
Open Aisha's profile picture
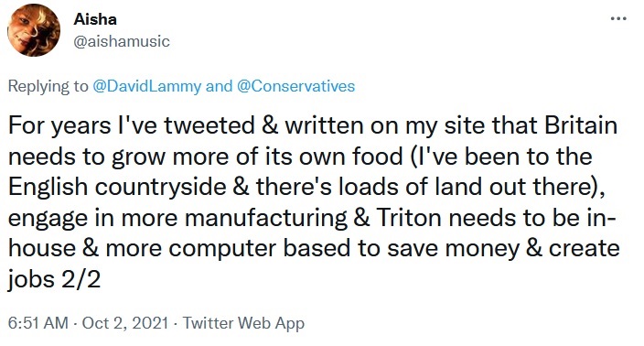(34, 30)
